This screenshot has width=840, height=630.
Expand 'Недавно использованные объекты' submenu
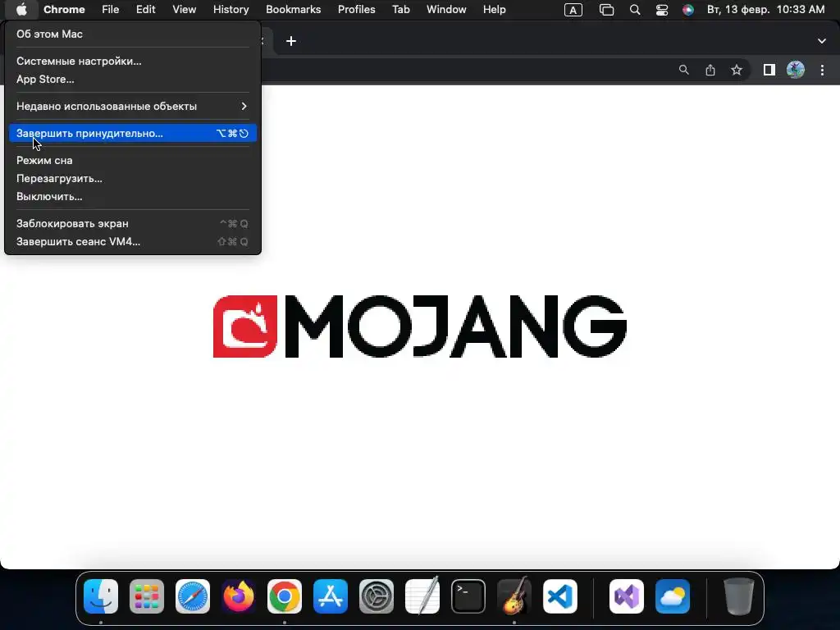(132, 106)
